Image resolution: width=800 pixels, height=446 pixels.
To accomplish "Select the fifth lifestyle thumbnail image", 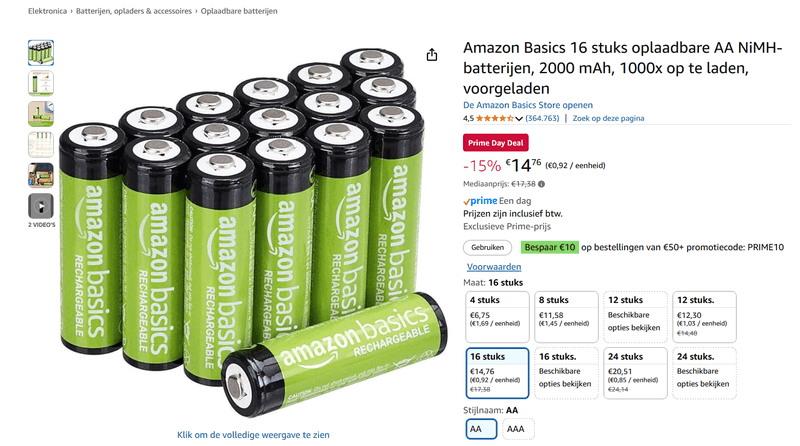I will [41, 176].
